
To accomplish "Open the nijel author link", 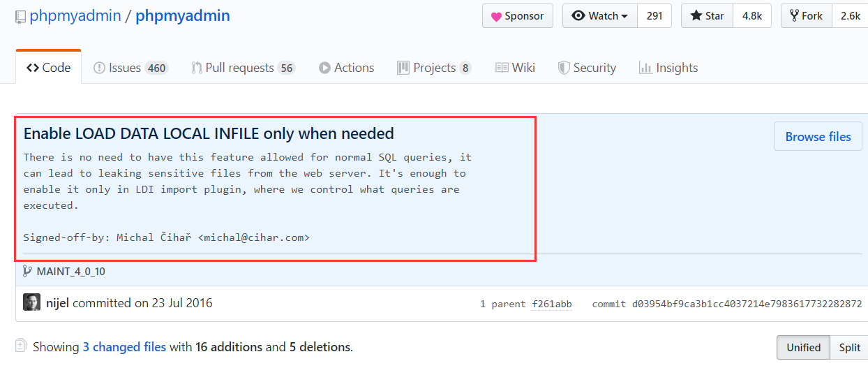I will click(x=58, y=303).
